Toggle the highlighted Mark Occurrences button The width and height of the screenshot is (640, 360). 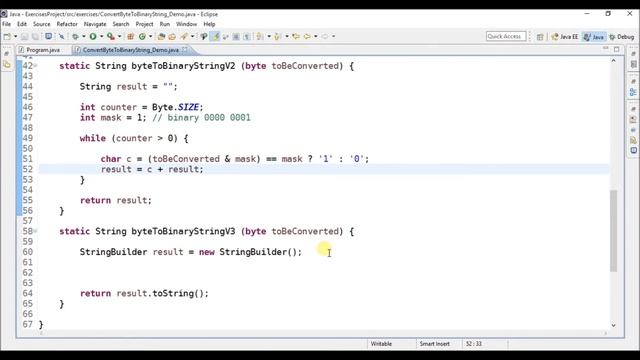coord(215,36)
